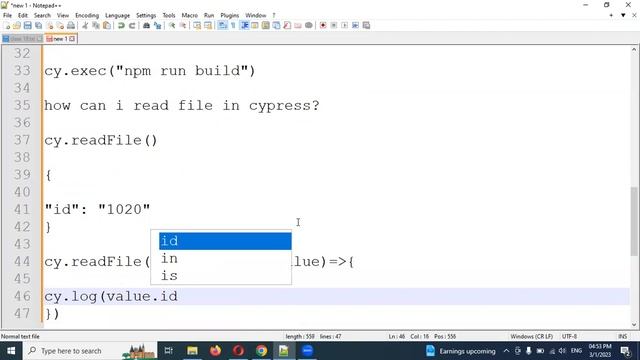Click the UTF-8 encoding status bar field
Screen dimensions: 640x360
pos(569,336)
